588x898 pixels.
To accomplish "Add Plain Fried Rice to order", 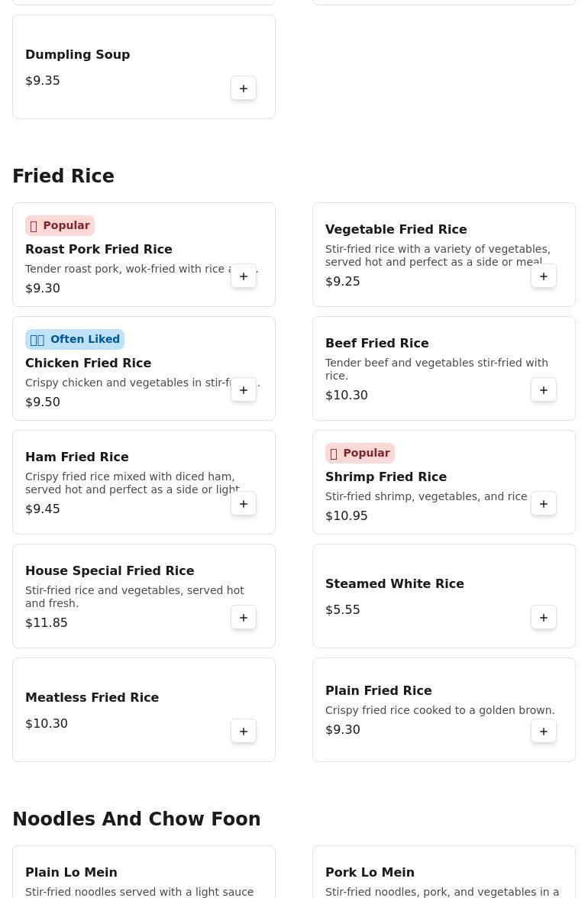I will point(544,732).
